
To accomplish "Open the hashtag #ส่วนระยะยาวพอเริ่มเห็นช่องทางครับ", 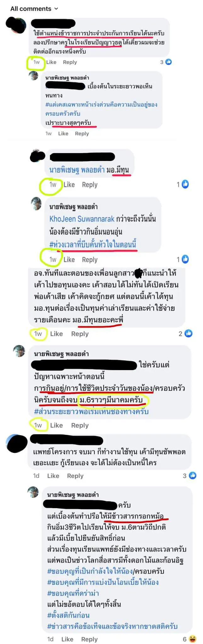I will [91, 411].
